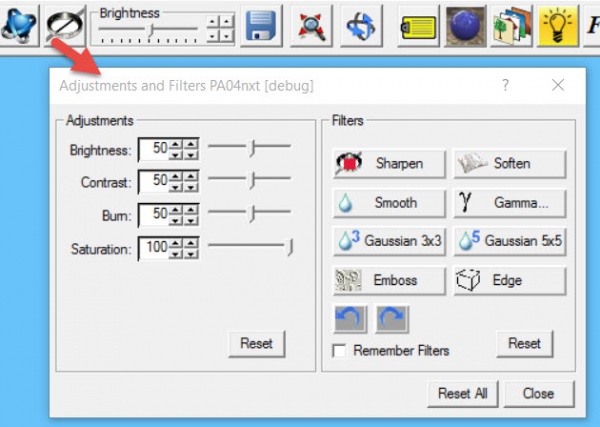The width and height of the screenshot is (600, 427).
Task: Decrease Saturation with its rightmost down arrow
Action: click(191, 253)
